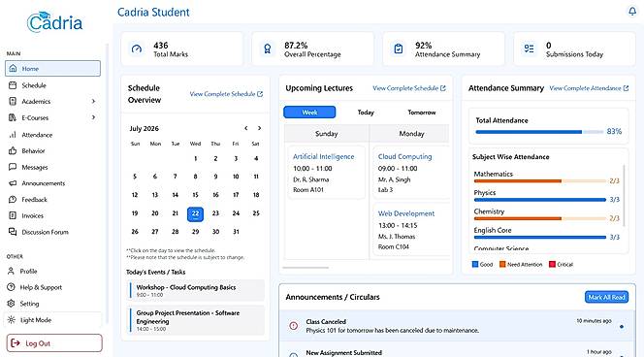The width and height of the screenshot is (644, 357).
Task: Go to next month in calendar
Action: (260, 128)
